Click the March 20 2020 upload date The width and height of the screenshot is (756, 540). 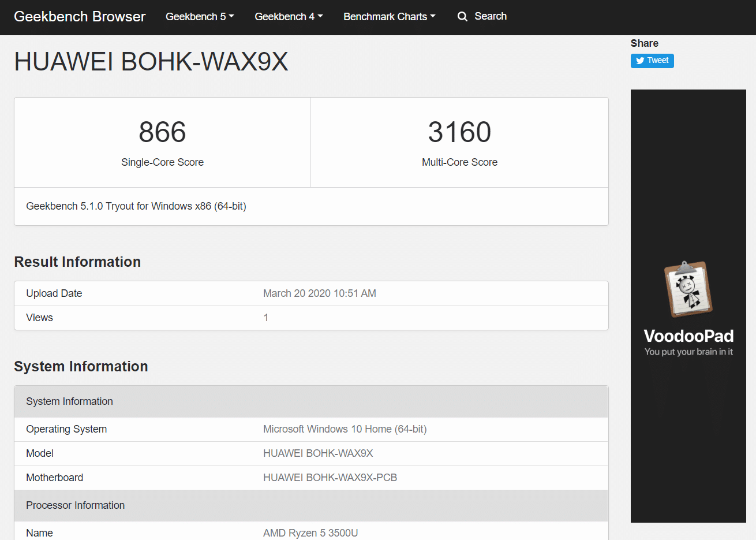pyautogui.click(x=319, y=293)
